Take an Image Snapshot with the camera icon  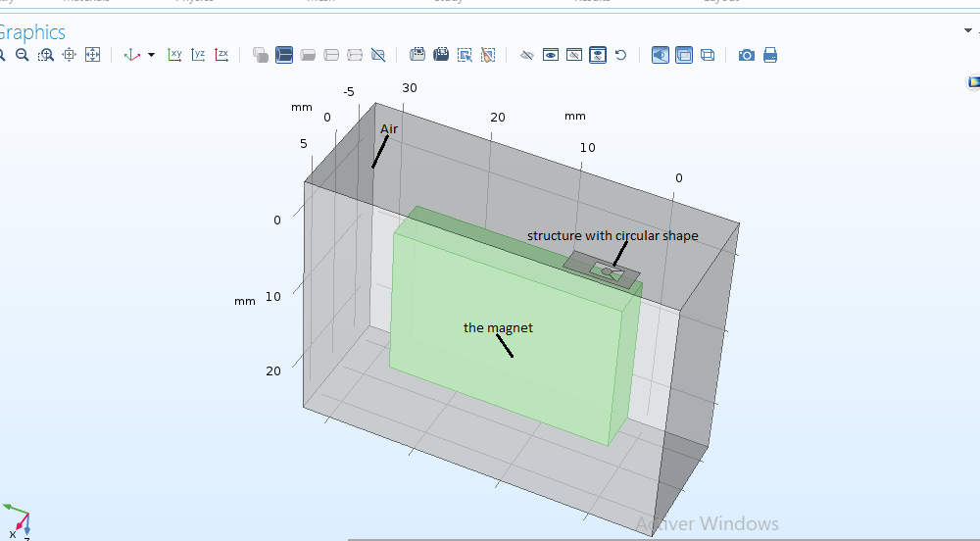[x=746, y=55]
